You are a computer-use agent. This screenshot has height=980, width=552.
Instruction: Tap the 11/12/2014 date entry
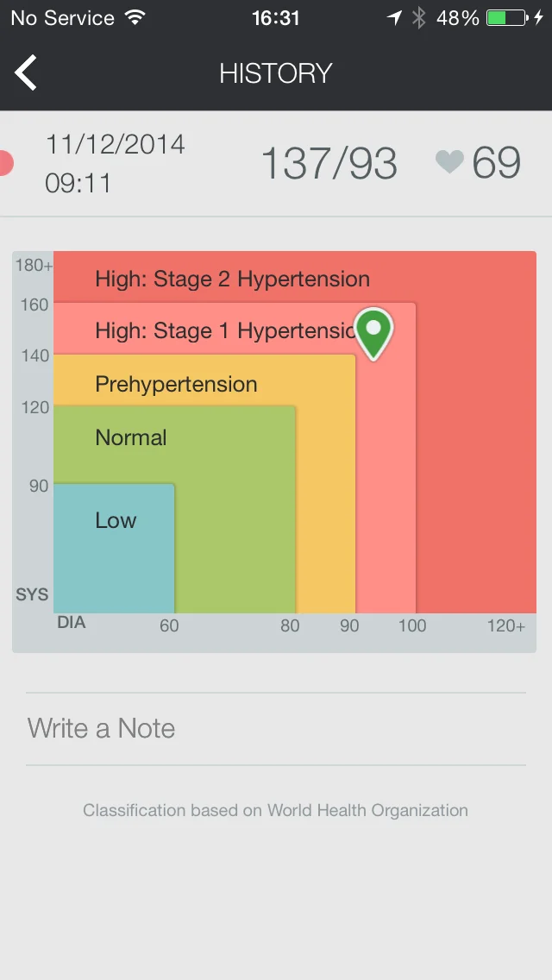coord(115,144)
